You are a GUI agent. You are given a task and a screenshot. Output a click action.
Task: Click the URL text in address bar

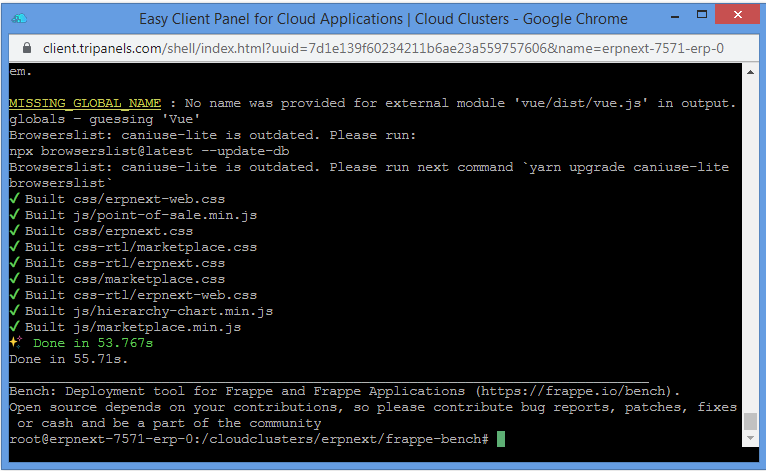[383, 48]
